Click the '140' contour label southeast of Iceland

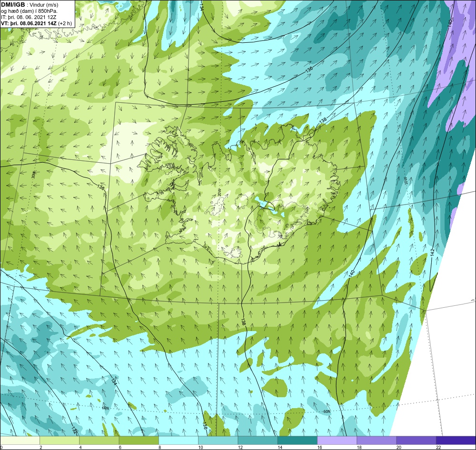click(352, 273)
